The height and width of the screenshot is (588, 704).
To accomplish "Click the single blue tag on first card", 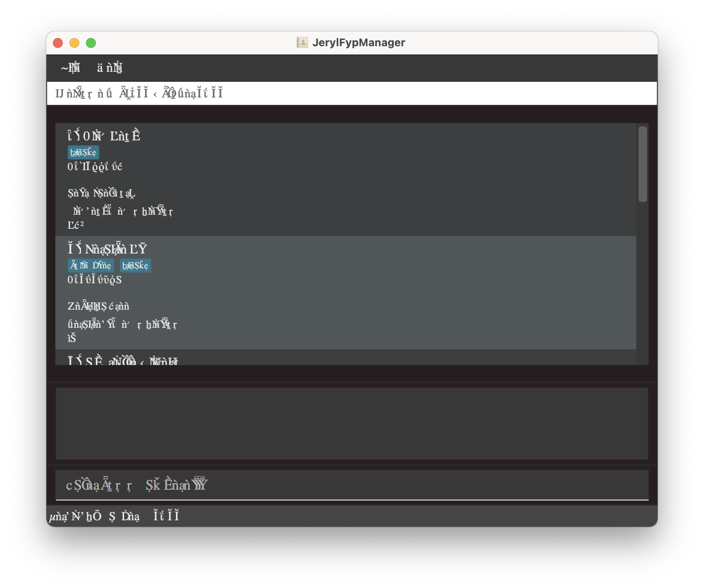I will click(x=83, y=152).
